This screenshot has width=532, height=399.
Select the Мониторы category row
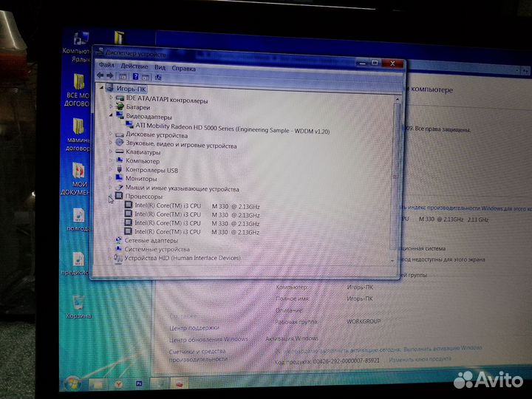click(141, 179)
